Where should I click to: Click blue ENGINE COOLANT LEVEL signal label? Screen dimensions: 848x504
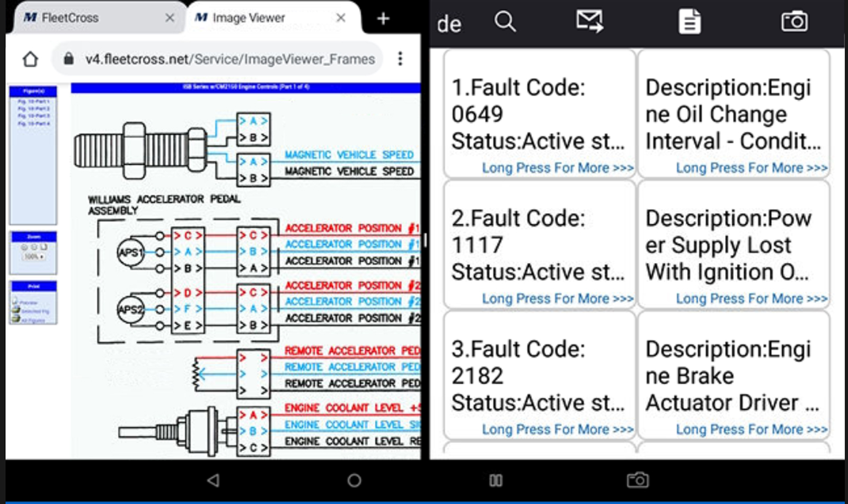pyautogui.click(x=352, y=425)
